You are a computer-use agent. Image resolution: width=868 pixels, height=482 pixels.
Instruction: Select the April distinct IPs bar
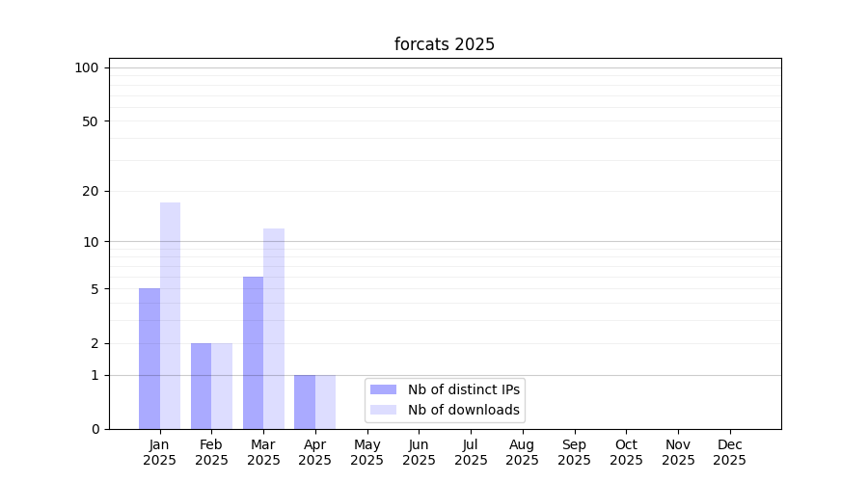click(305, 402)
